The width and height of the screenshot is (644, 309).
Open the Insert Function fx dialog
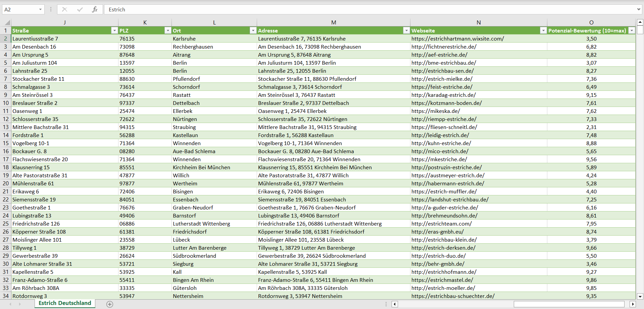pos(95,9)
